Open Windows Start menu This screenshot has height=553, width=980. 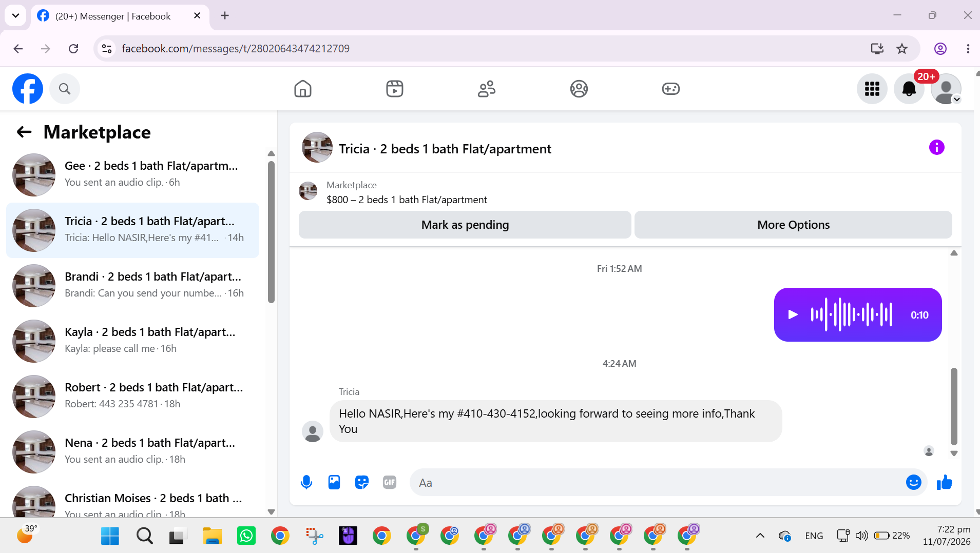(x=110, y=536)
